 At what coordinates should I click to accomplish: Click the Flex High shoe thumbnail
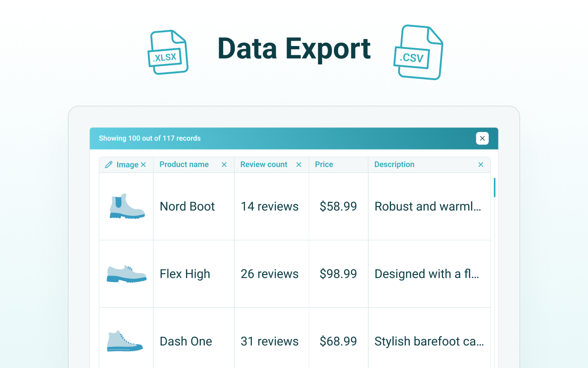[x=126, y=274]
